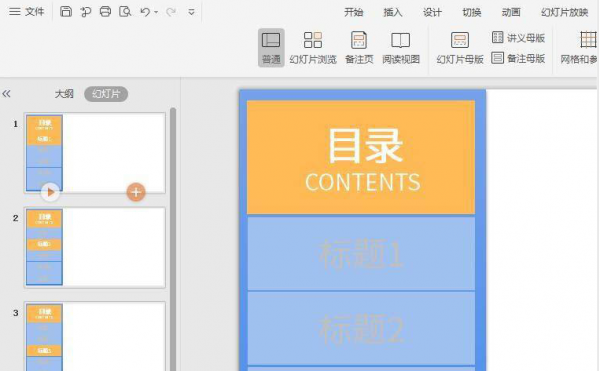600x371 pixels.
Task: Click the Print icon
Action: [x=105, y=12]
